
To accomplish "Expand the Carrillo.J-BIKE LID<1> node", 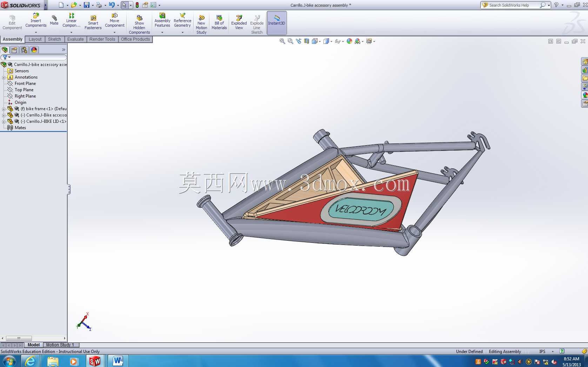I will (x=4, y=122).
